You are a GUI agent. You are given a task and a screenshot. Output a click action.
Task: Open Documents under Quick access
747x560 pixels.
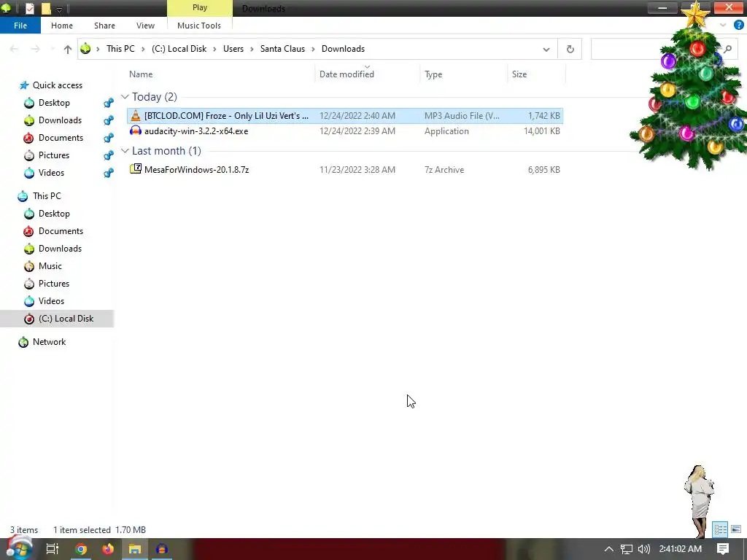coord(61,138)
